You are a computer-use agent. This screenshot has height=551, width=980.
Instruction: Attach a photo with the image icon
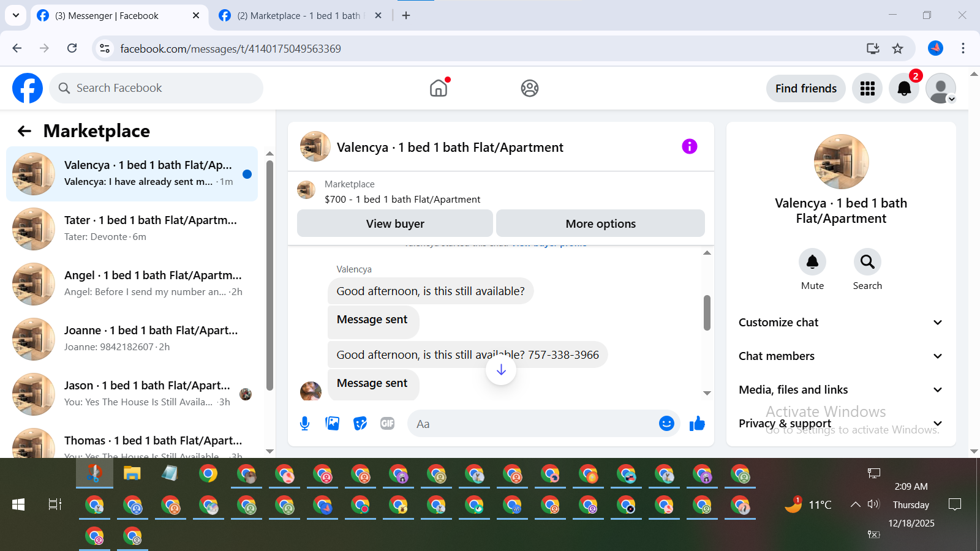(333, 424)
